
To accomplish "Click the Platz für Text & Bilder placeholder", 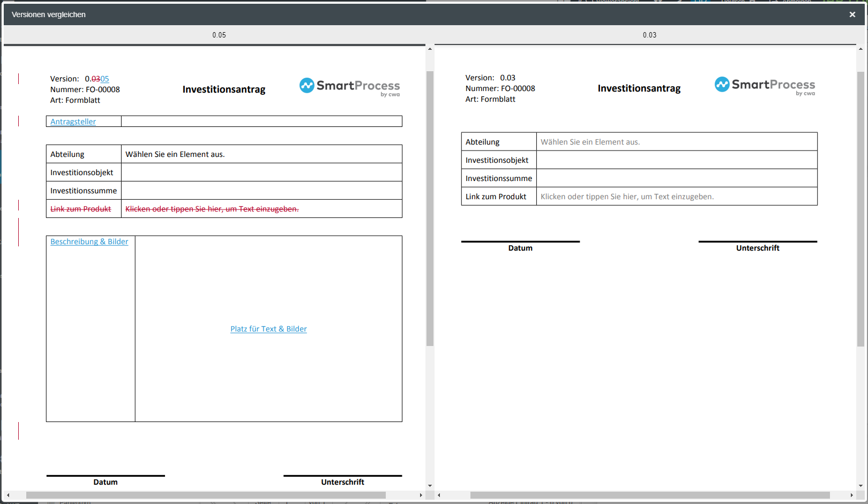I will [268, 329].
